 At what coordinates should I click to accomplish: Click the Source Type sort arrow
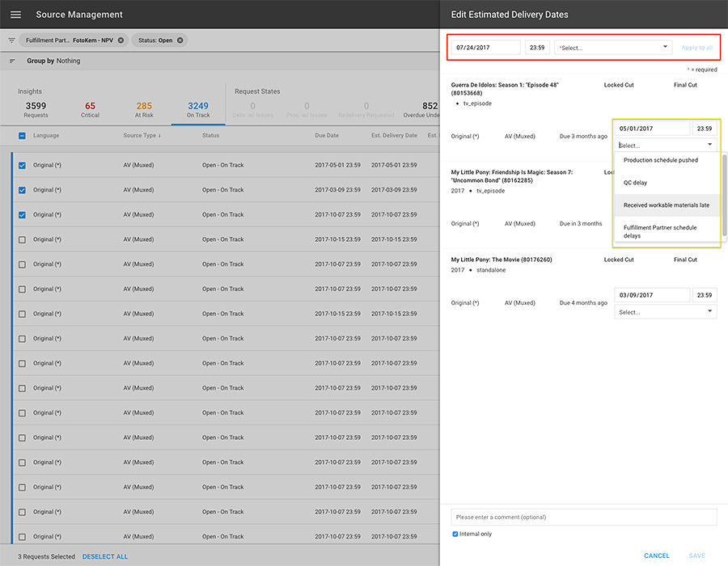tap(159, 136)
